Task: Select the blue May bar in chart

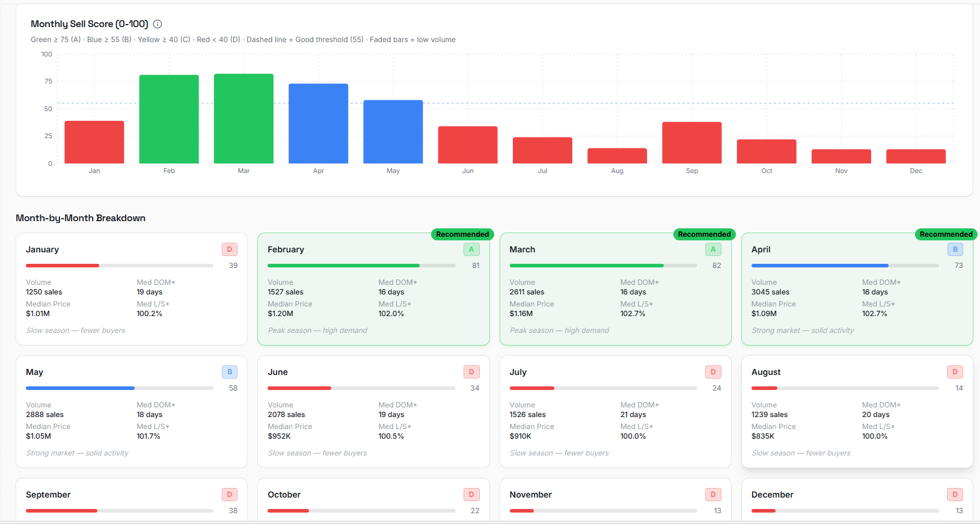Action: pyautogui.click(x=393, y=132)
